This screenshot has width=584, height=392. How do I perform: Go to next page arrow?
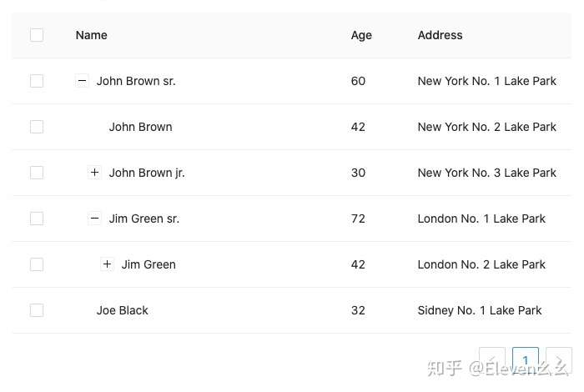(559, 360)
